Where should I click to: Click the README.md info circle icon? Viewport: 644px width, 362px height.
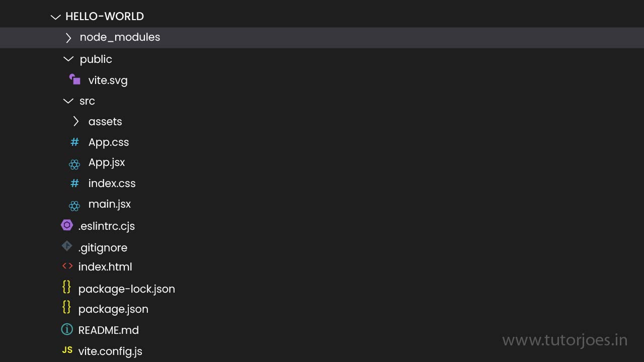click(67, 329)
